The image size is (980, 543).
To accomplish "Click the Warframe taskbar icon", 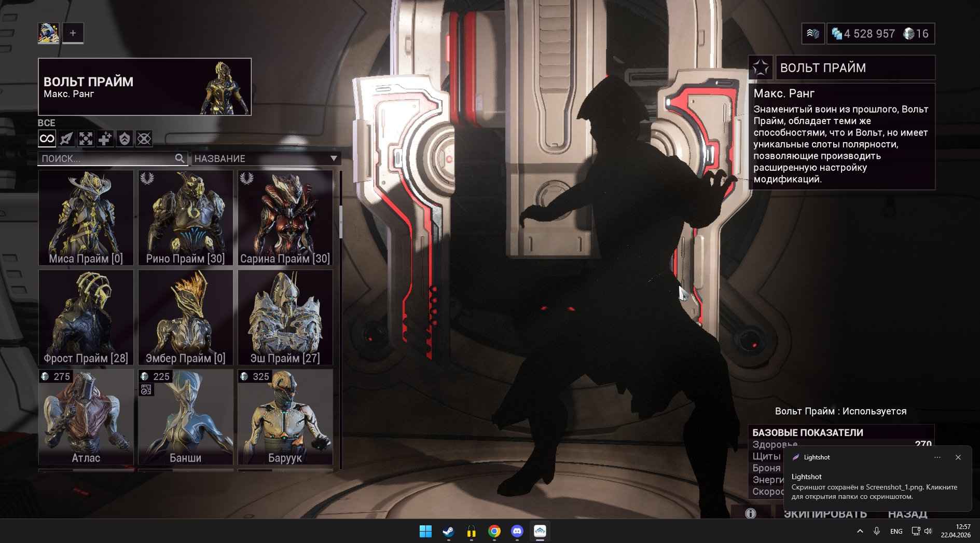I will [540, 531].
